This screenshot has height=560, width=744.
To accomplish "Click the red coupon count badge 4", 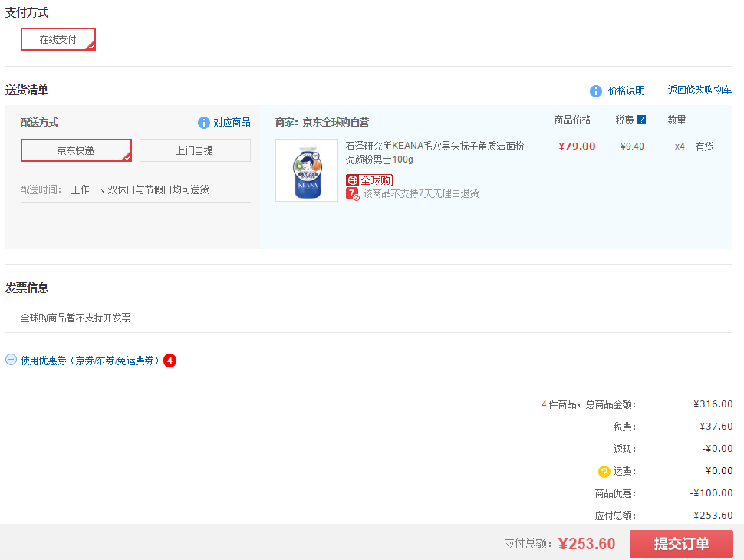I will click(x=170, y=361).
